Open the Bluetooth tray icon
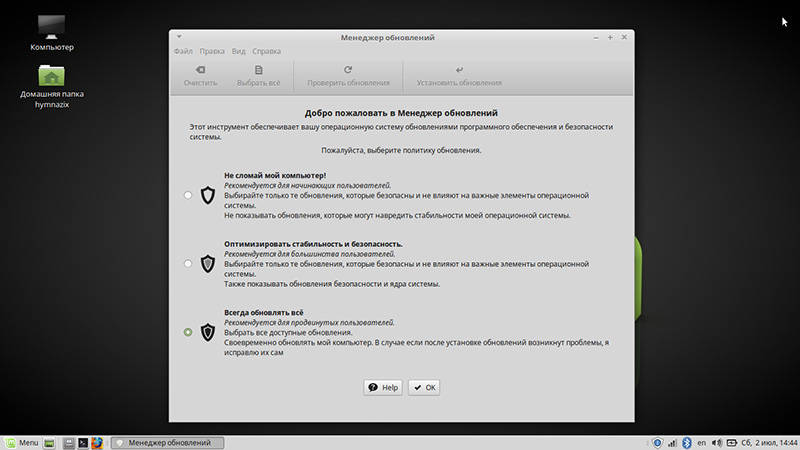This screenshot has width=800, height=450. point(687,443)
